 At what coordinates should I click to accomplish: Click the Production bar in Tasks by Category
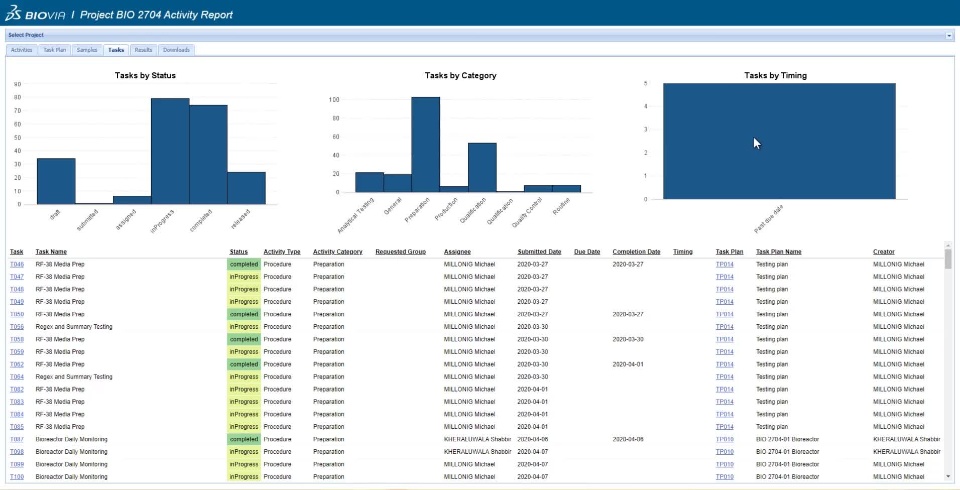454,189
